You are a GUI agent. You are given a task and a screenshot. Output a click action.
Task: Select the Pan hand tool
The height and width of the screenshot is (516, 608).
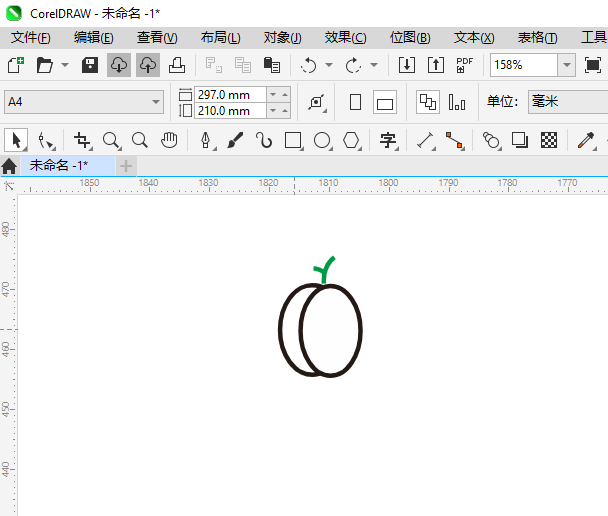169,140
